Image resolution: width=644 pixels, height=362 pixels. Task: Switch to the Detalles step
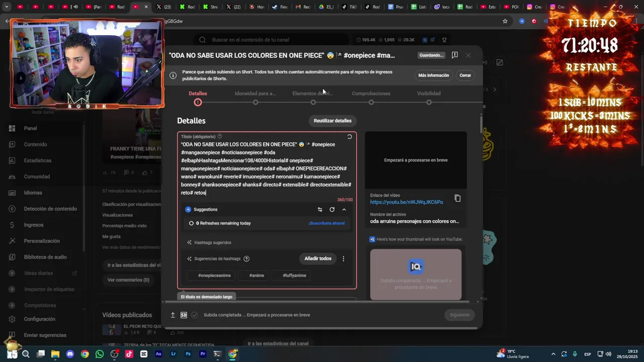tap(198, 98)
